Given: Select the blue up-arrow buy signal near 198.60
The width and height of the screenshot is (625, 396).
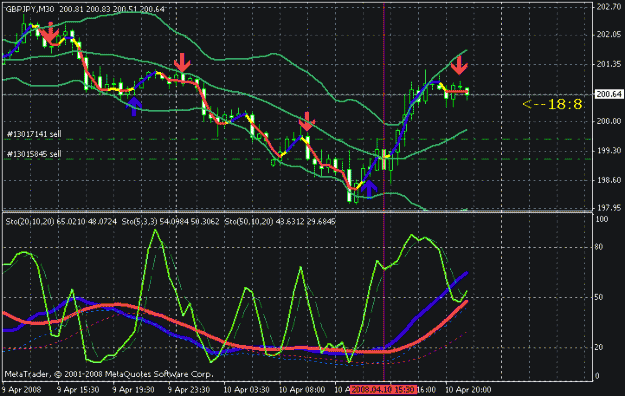Looking at the screenshot, I should (369, 189).
